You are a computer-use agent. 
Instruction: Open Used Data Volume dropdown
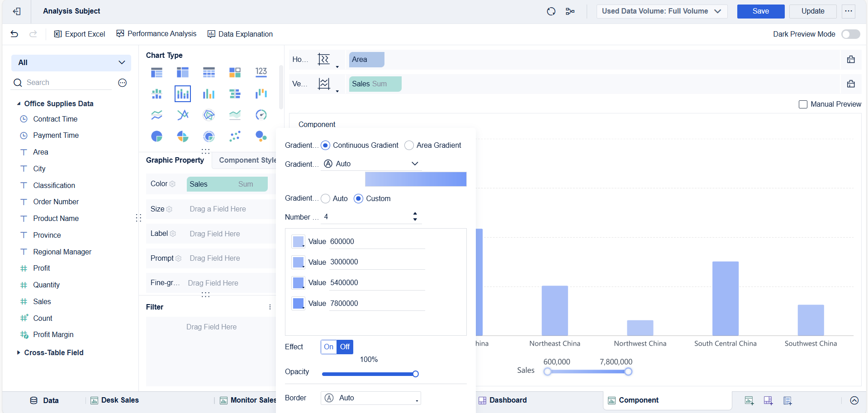coord(662,11)
